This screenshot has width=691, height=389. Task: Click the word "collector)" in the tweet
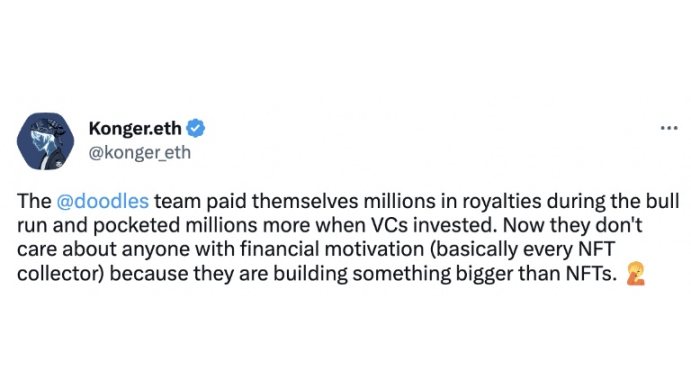click(x=60, y=274)
